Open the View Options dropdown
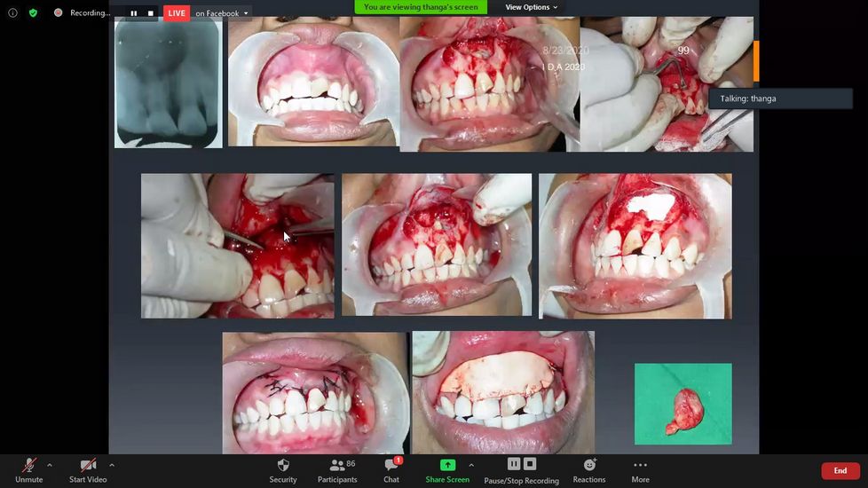This screenshot has height=488, width=868. tap(532, 7)
